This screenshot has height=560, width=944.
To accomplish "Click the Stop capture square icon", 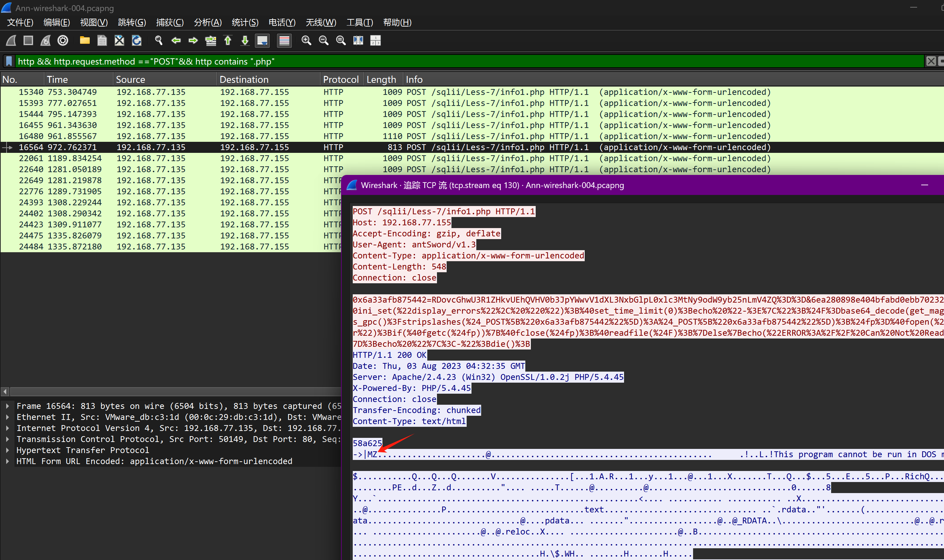I will click(x=28, y=40).
